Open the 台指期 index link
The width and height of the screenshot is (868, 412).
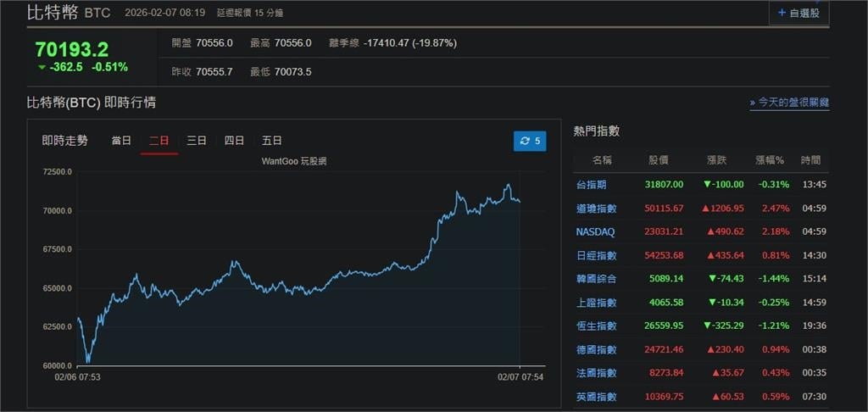[x=591, y=185]
